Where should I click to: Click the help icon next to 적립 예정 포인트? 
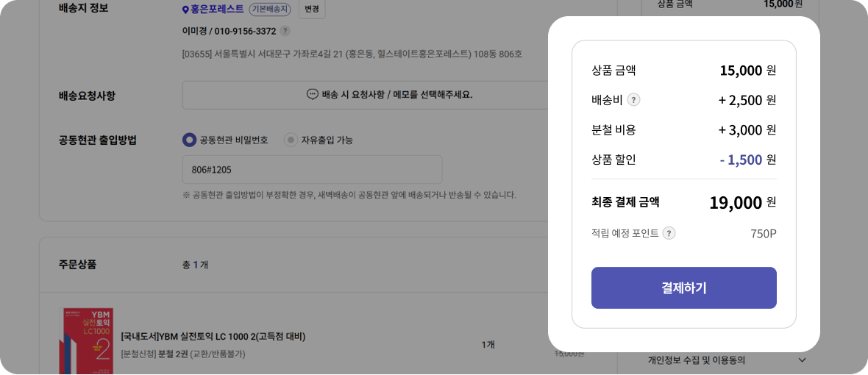(x=669, y=233)
